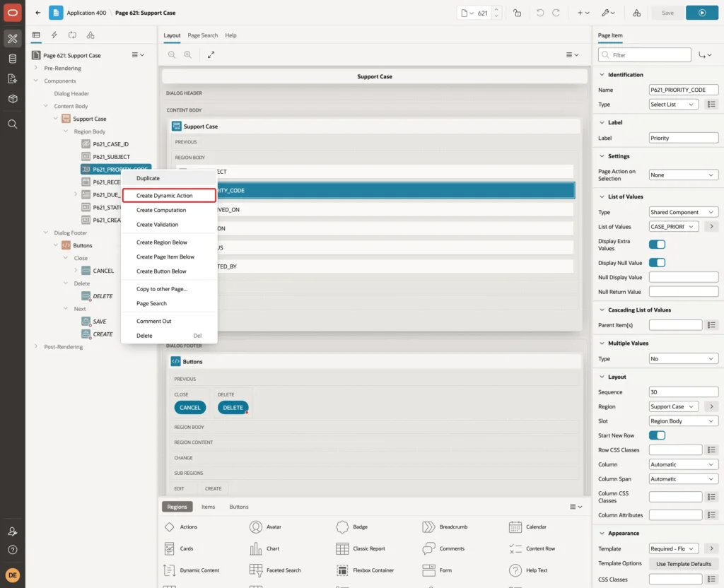Choose Duplicate in the context menu

click(x=169, y=178)
